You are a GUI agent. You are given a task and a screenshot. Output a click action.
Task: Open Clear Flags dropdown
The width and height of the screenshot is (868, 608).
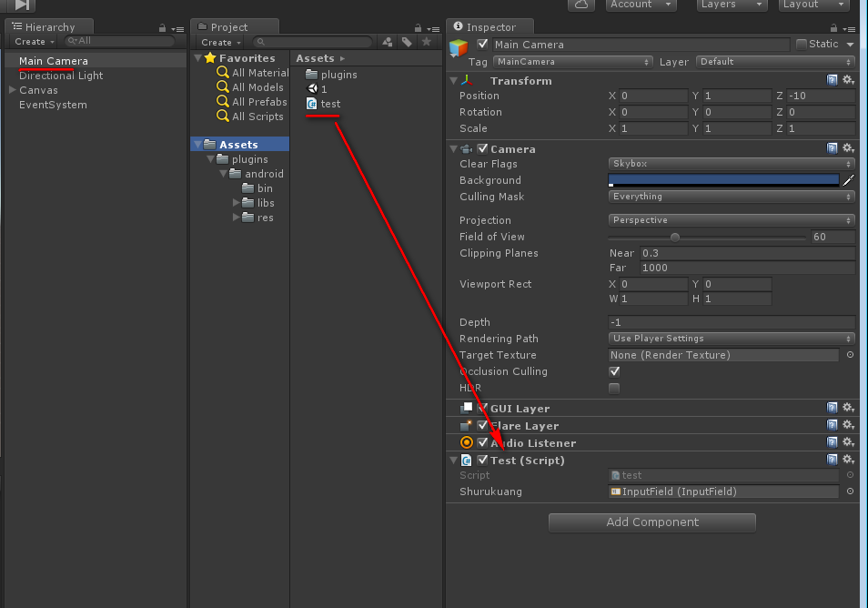(x=732, y=164)
